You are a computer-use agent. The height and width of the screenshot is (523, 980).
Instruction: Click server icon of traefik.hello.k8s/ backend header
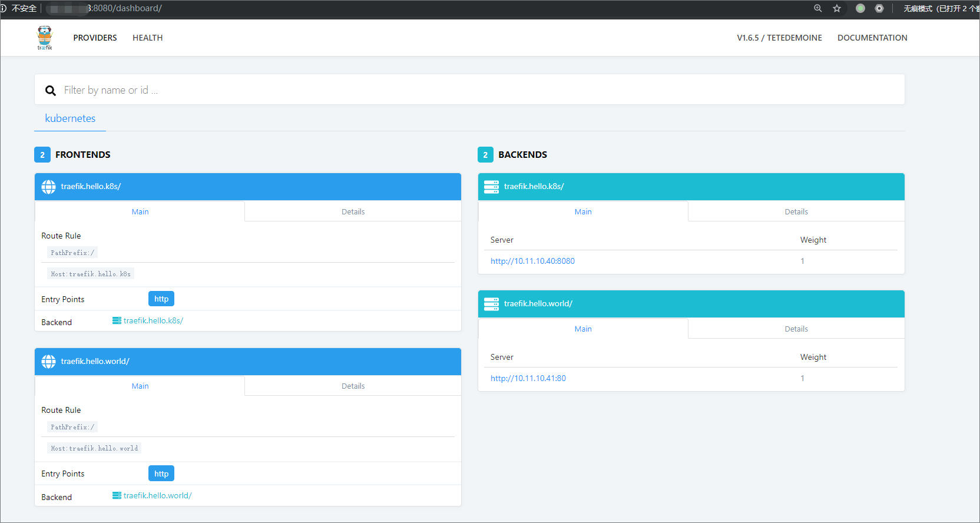tap(491, 187)
